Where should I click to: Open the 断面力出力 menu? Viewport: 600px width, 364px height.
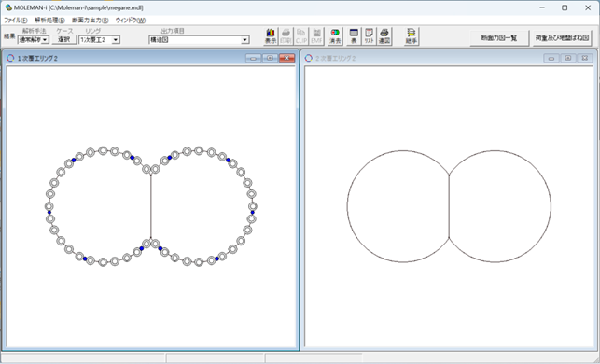tap(90, 21)
